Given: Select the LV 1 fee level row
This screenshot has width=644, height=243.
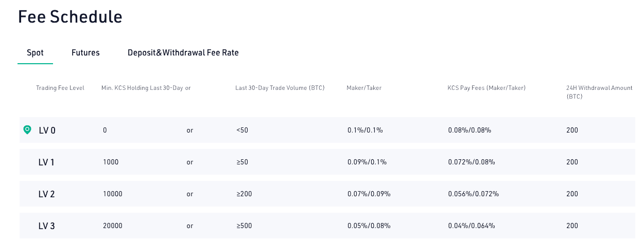Looking at the screenshot, I should [x=327, y=162].
